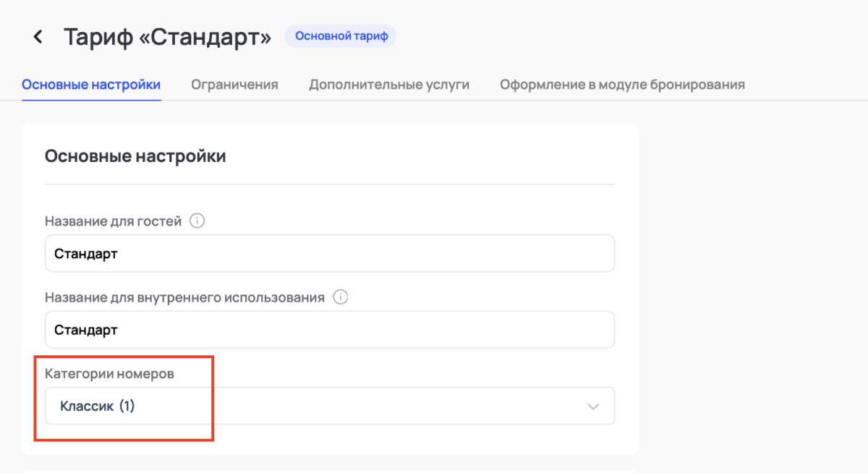
Task: Click the «Название для внутреннего использования» label
Action: [183, 297]
